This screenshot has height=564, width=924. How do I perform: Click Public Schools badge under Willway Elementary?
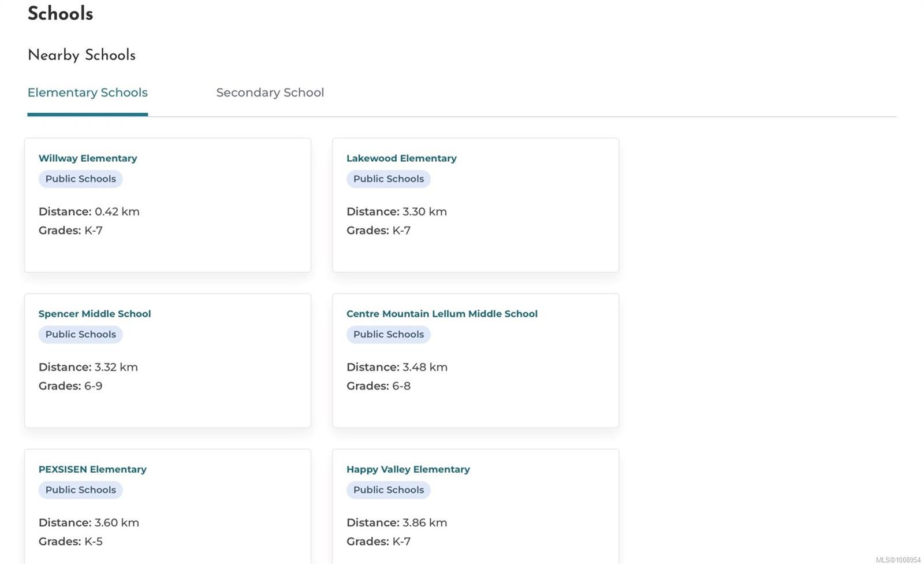pyautogui.click(x=81, y=179)
